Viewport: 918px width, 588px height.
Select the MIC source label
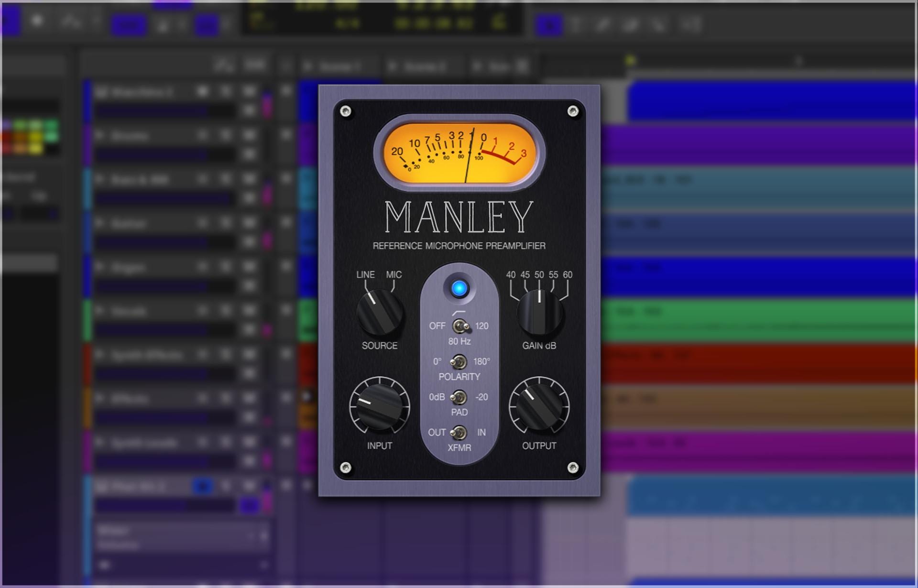394,275
